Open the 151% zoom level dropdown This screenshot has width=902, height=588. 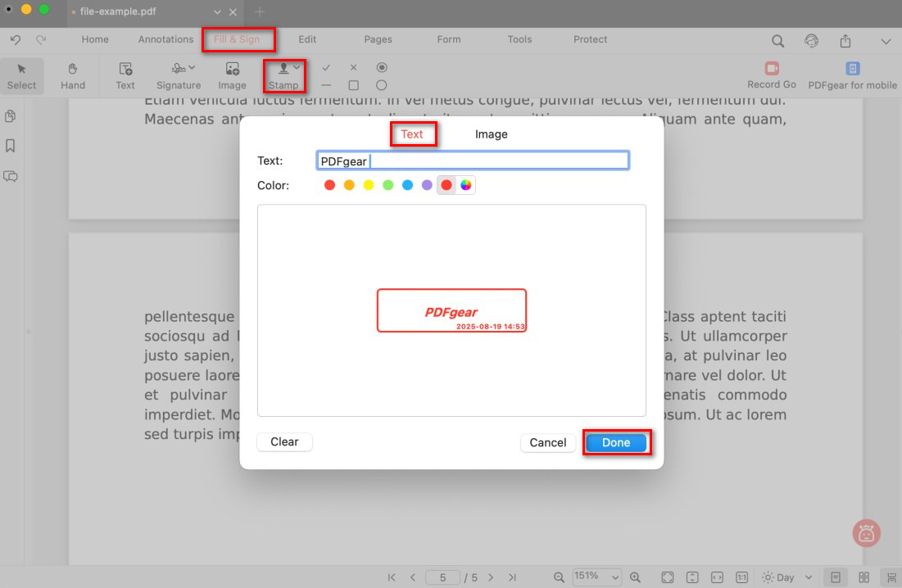(x=596, y=577)
